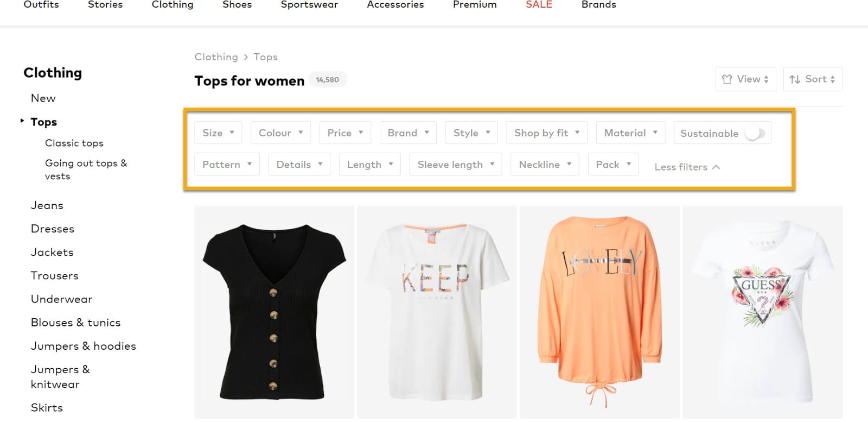Screen dimensions: 868x422
Task: Open the black button-front top thumbnail
Action: pyautogui.click(x=275, y=312)
